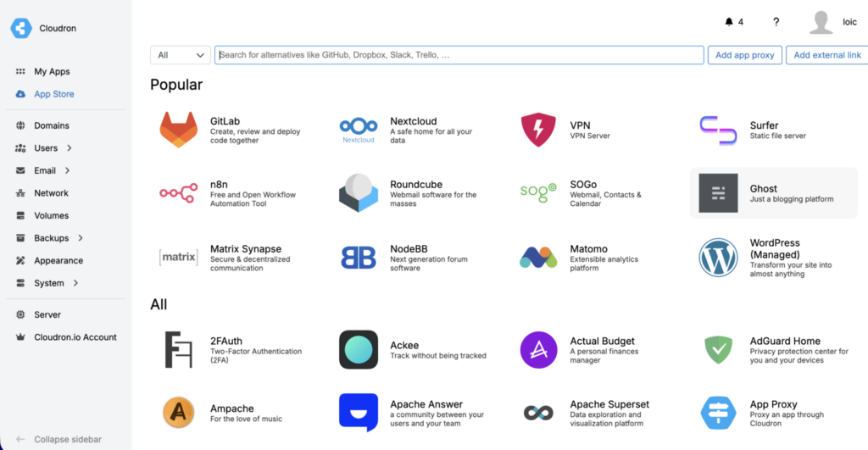Open the GitLab app title

click(225, 121)
